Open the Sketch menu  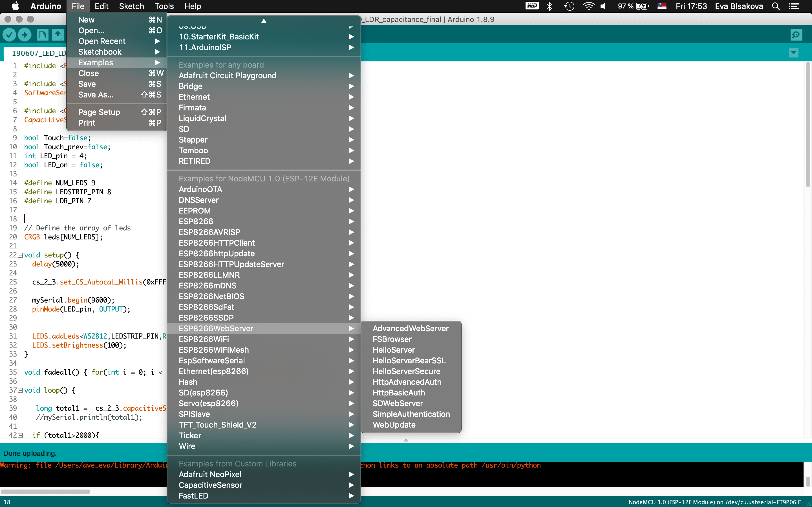pos(131,6)
